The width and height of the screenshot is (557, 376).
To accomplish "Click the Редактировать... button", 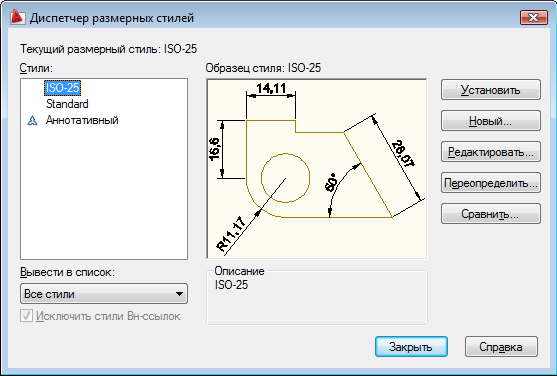I will coord(491,152).
